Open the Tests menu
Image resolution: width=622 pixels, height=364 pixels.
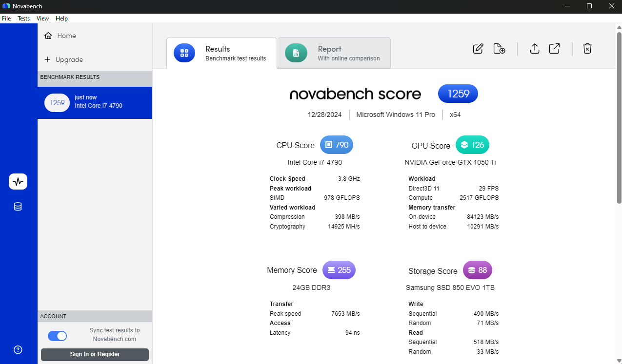coord(23,19)
